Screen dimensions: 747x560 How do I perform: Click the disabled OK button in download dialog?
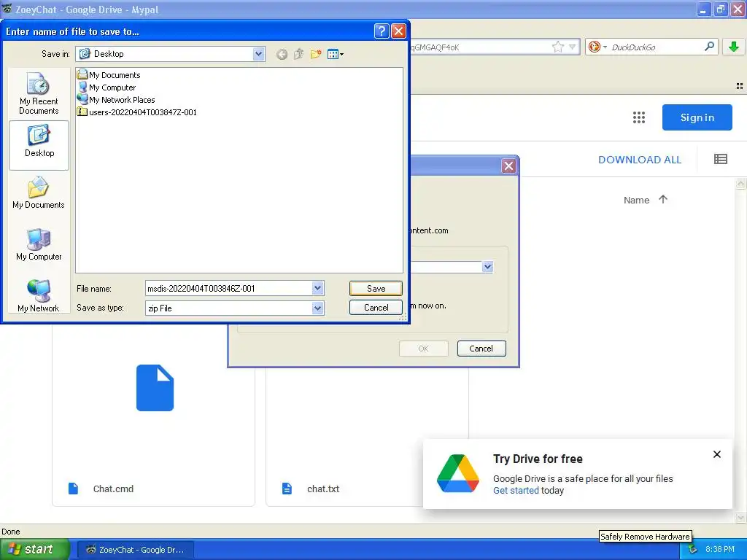click(x=424, y=348)
